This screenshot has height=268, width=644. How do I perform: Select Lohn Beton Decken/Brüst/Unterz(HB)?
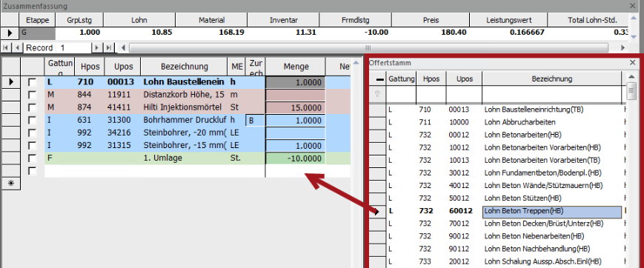(544, 224)
